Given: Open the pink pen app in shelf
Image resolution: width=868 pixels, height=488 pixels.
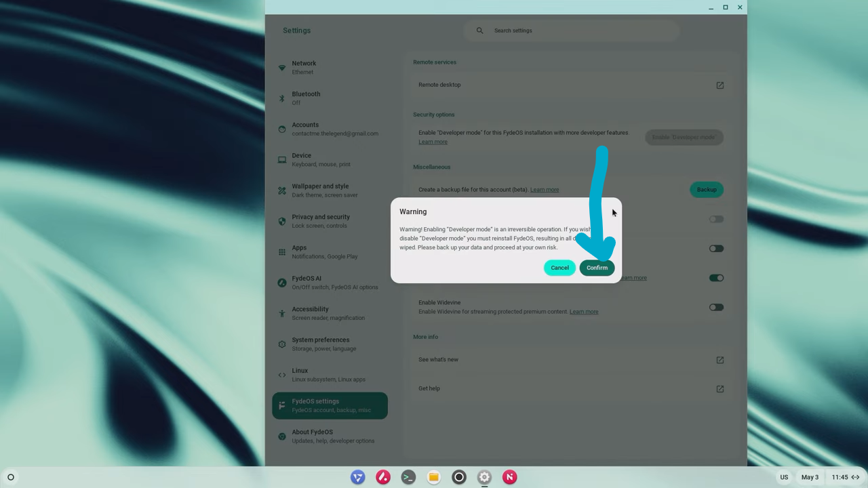Looking at the screenshot, I should (x=383, y=477).
